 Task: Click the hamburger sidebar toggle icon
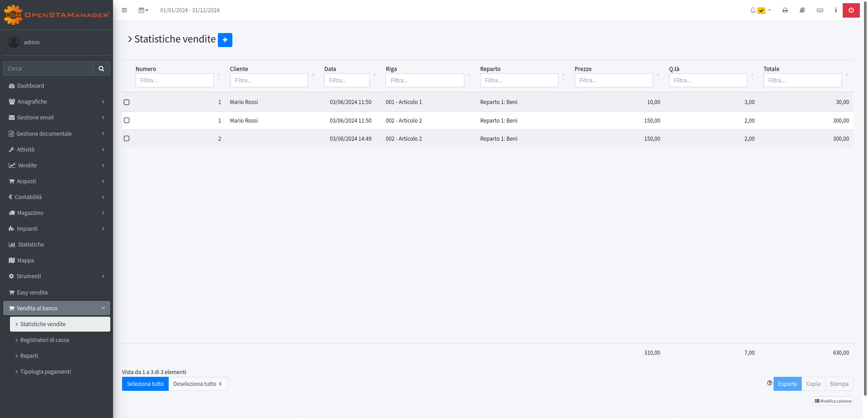124,10
